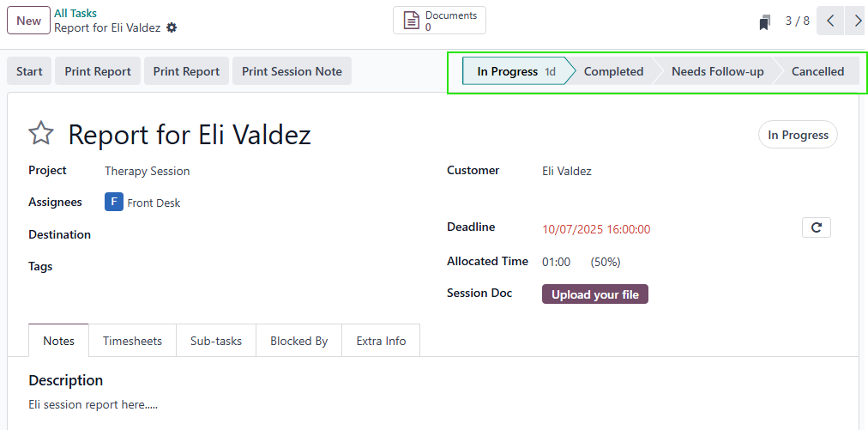Click the Print Session Note button

[x=292, y=72]
